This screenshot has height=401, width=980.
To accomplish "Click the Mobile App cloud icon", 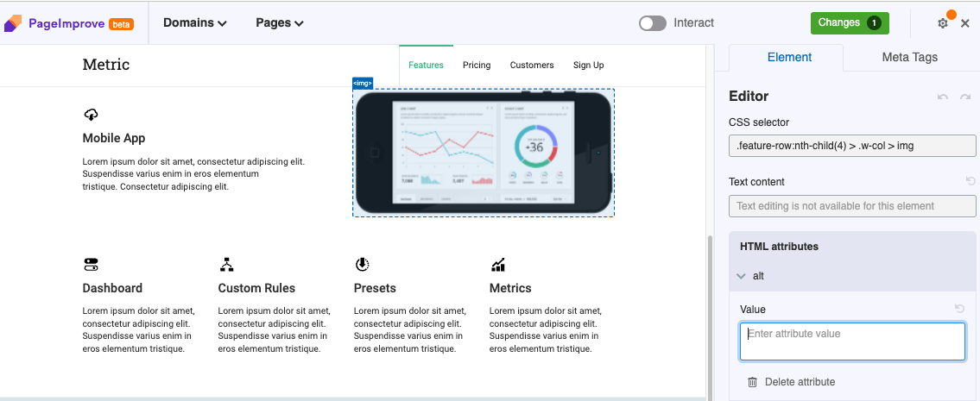I will tap(91, 115).
